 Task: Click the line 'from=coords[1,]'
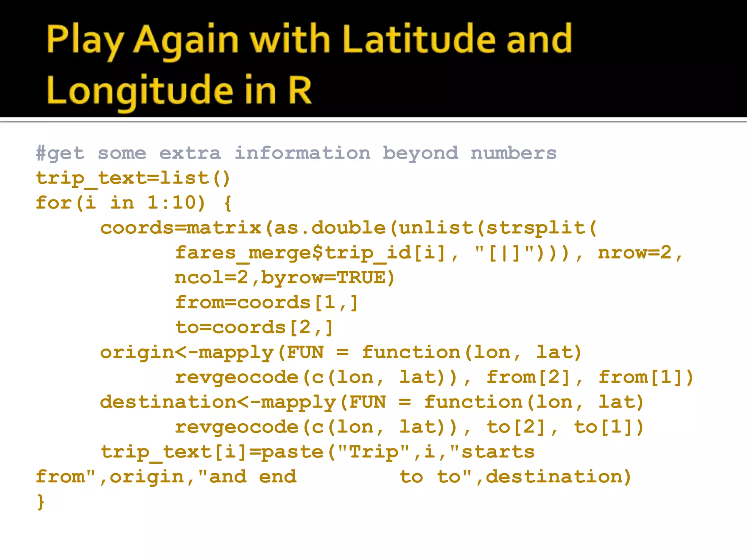[267, 303]
